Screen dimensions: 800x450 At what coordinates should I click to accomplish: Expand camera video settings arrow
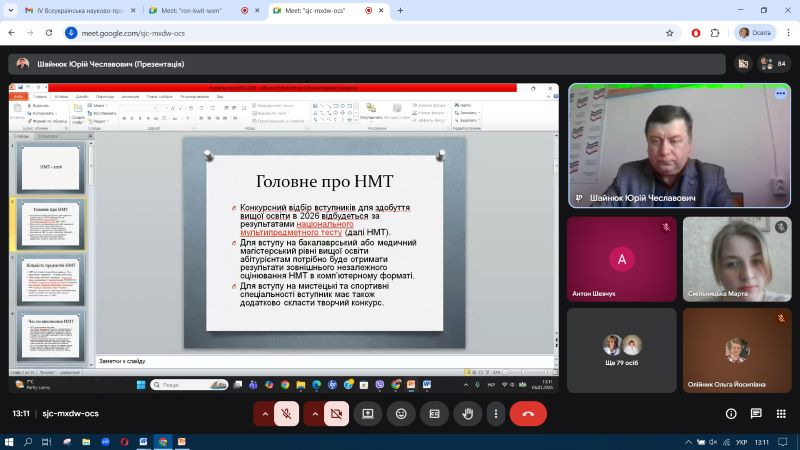314,413
